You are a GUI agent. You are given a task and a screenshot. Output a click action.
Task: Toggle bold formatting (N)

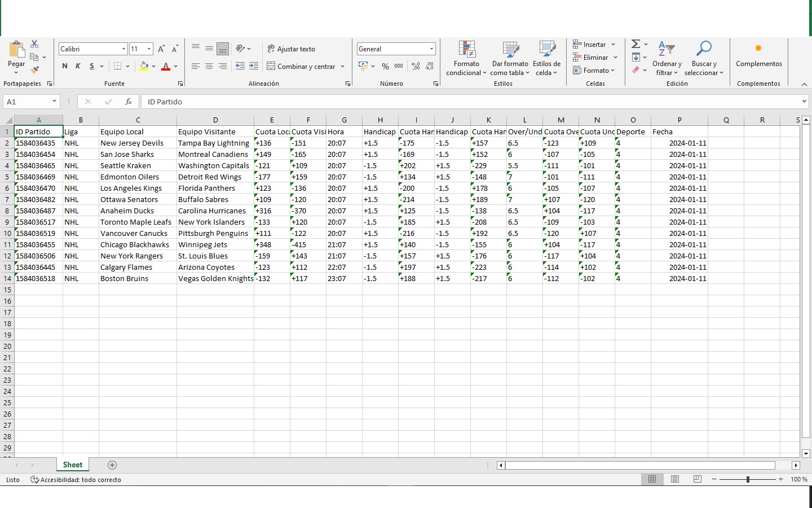[x=65, y=66]
